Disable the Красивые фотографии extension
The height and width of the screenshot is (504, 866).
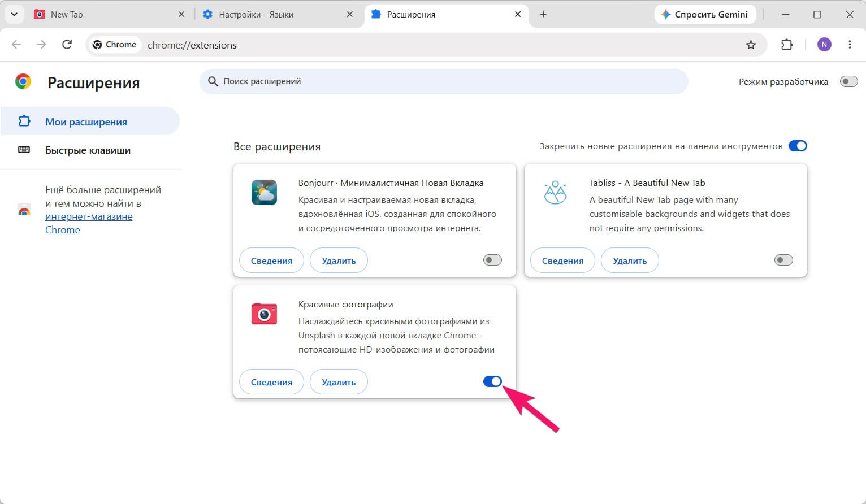pos(492,382)
